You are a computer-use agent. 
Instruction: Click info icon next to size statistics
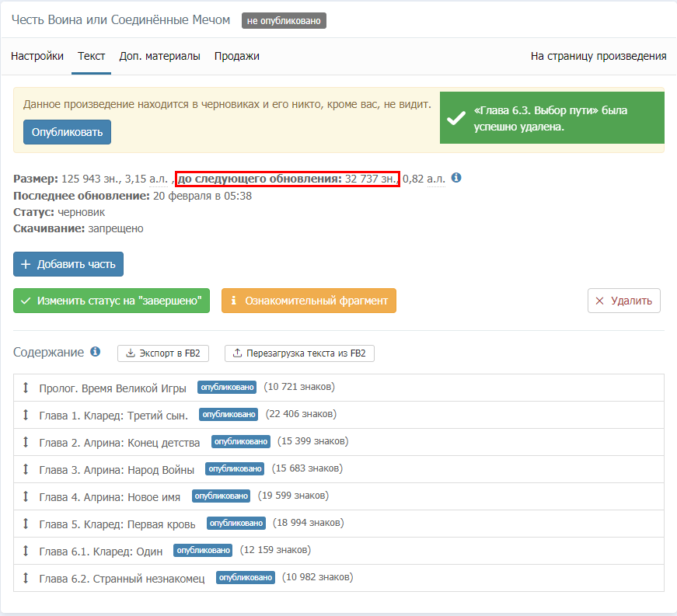[x=456, y=178]
